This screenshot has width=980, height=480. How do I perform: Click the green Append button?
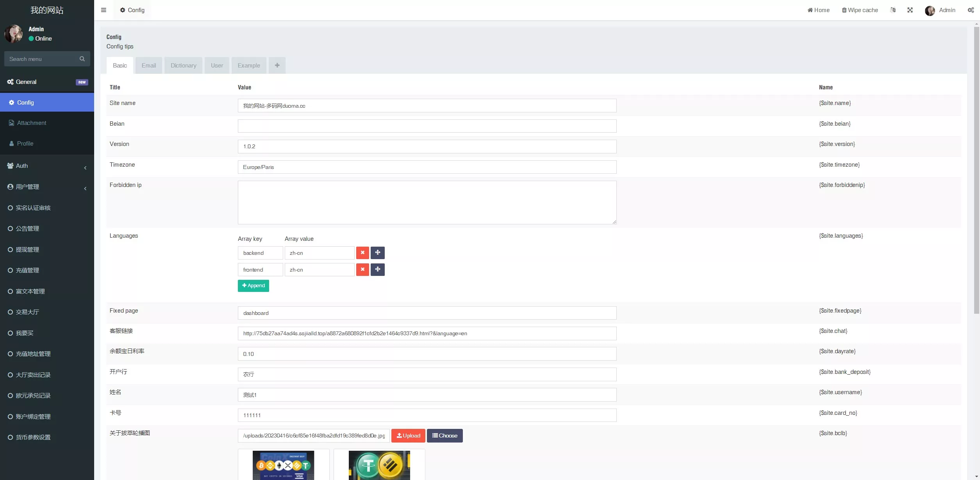[x=253, y=286]
